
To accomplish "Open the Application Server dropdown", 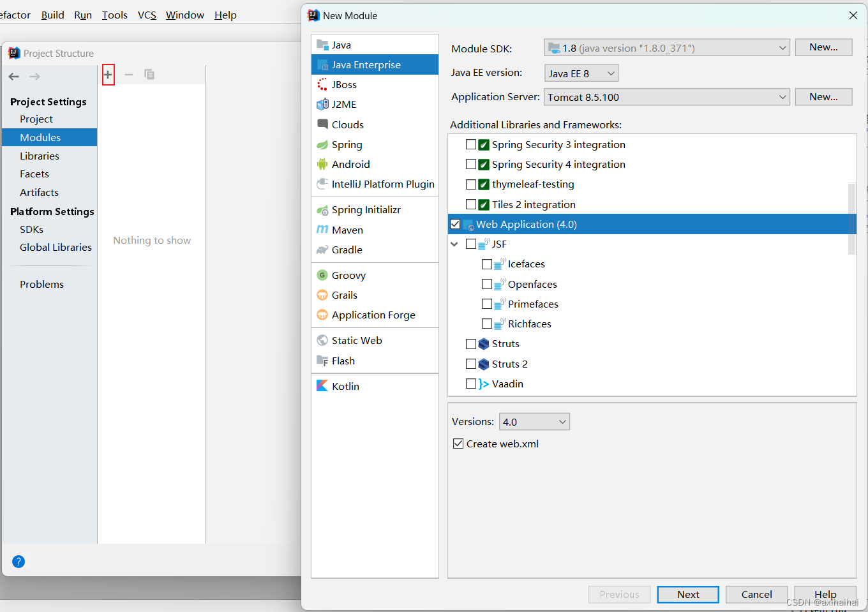I will 667,97.
